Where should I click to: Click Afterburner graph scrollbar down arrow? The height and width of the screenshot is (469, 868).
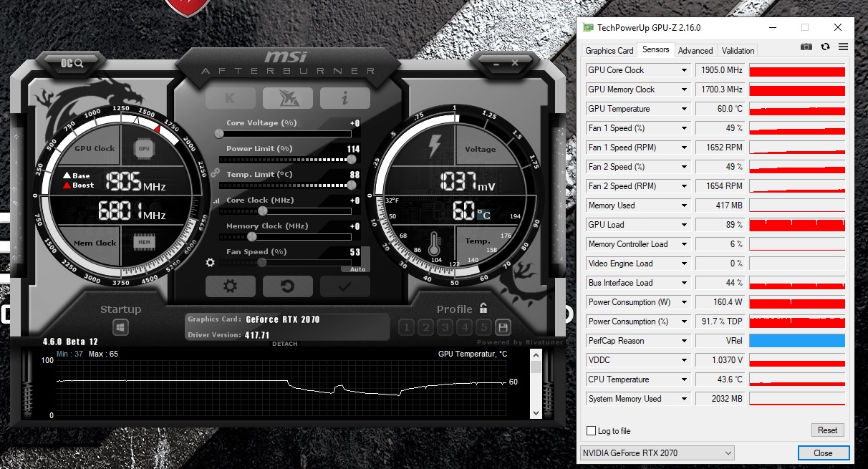pyautogui.click(x=536, y=414)
